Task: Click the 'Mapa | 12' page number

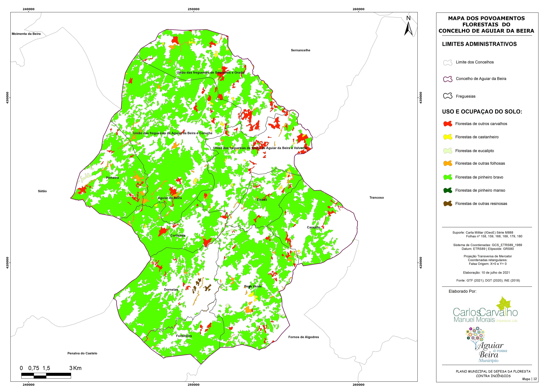Action: pos(529,379)
